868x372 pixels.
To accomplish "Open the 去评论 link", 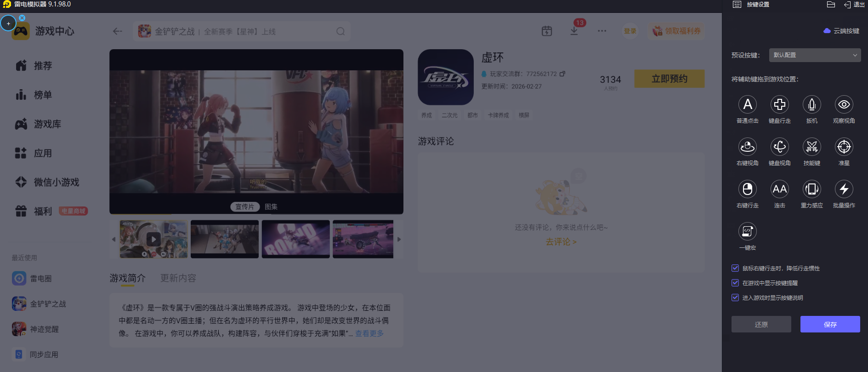I will (561, 242).
